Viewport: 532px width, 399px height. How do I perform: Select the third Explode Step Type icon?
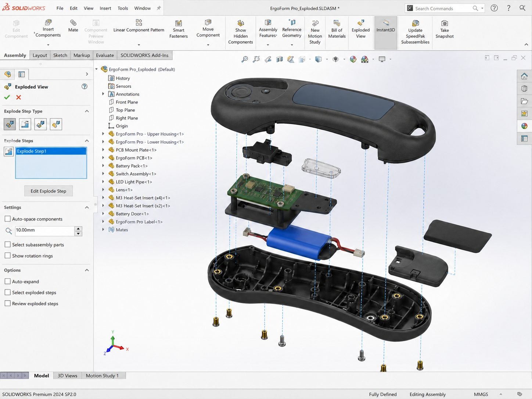tap(40, 124)
